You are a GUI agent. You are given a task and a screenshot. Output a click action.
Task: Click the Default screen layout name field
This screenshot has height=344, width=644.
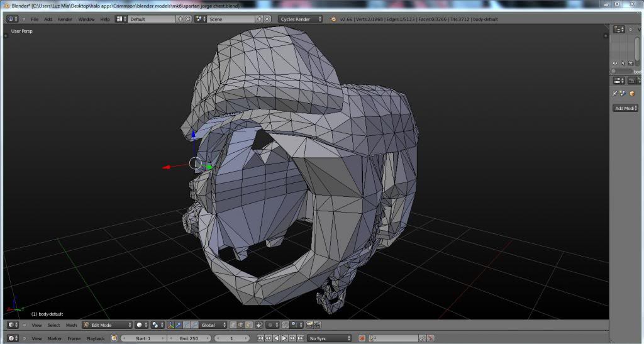(x=152, y=19)
